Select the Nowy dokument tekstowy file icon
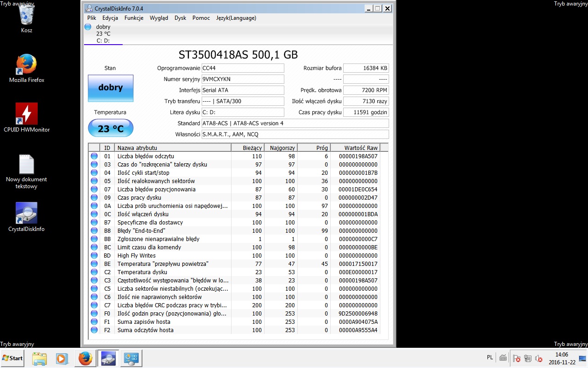Screen dimensions: 588x368 (x=27, y=171)
